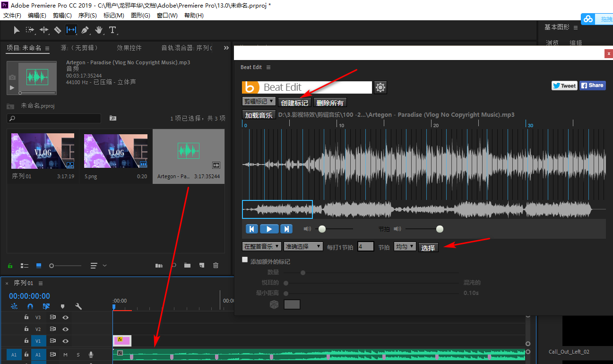Click the 创建标记 button
The image size is (613, 364).
coord(294,103)
